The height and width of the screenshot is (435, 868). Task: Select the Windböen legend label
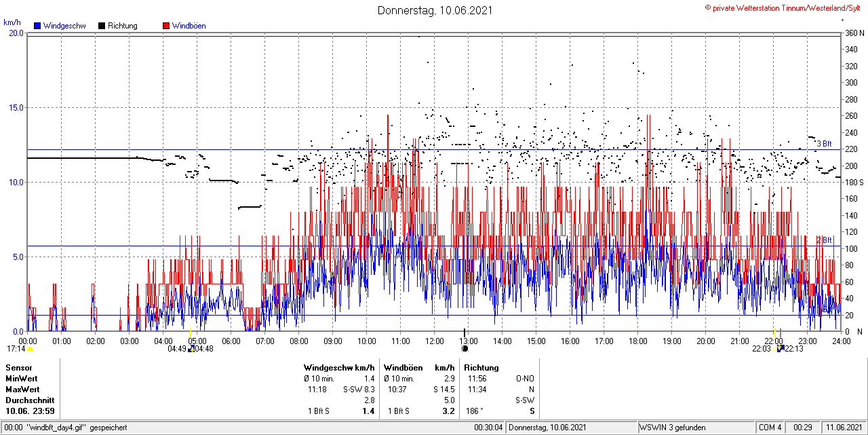(189, 26)
